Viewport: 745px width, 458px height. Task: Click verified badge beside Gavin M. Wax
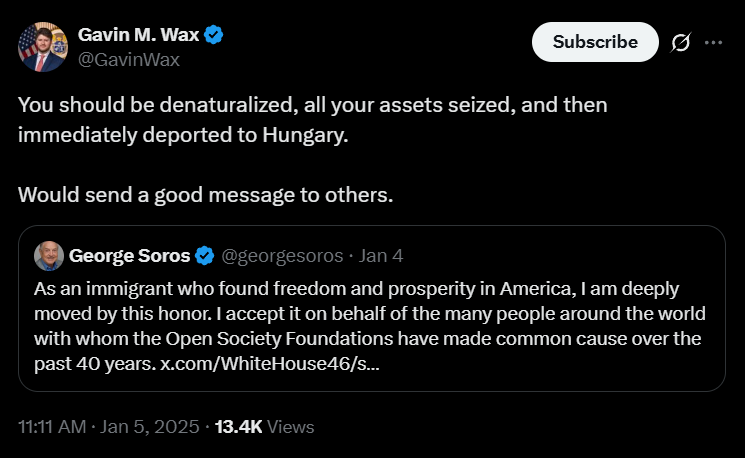(x=214, y=35)
